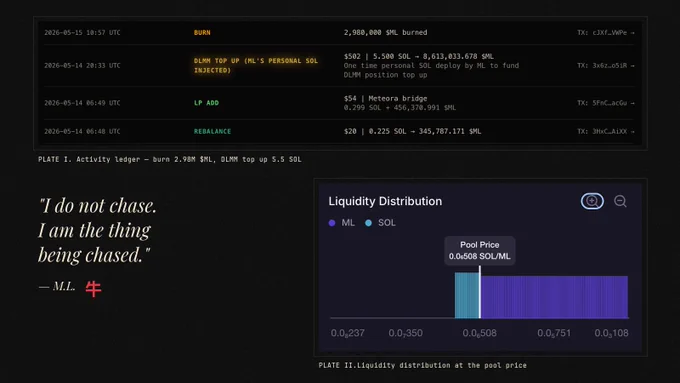Zoom out of the Liquidity Distribution chart
Image resolution: width=680 pixels, height=383 pixels.
[620, 201]
